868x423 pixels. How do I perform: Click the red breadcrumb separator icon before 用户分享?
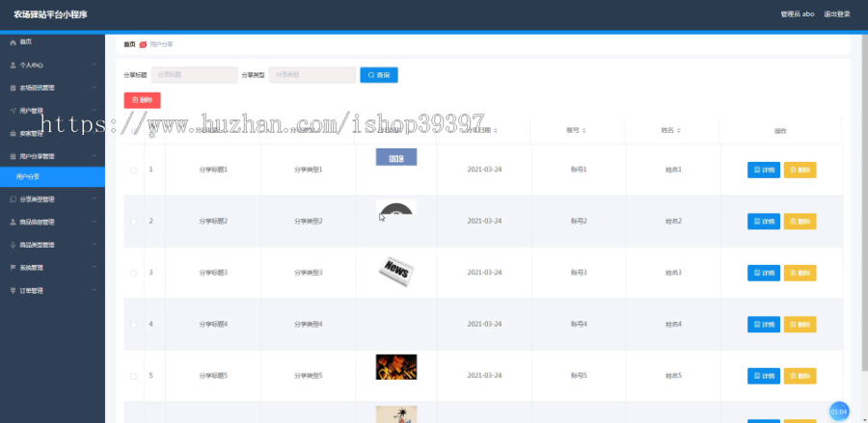coord(143,44)
